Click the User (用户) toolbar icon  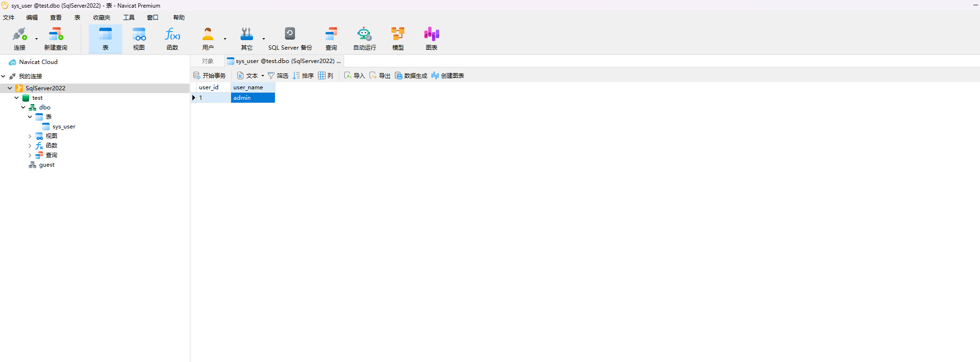[208, 39]
